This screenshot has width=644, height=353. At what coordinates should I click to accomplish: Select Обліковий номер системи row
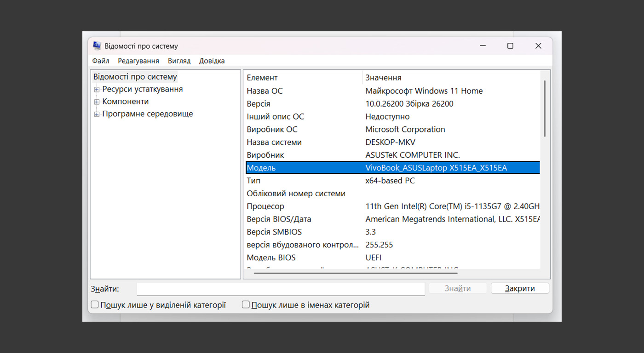[392, 194]
